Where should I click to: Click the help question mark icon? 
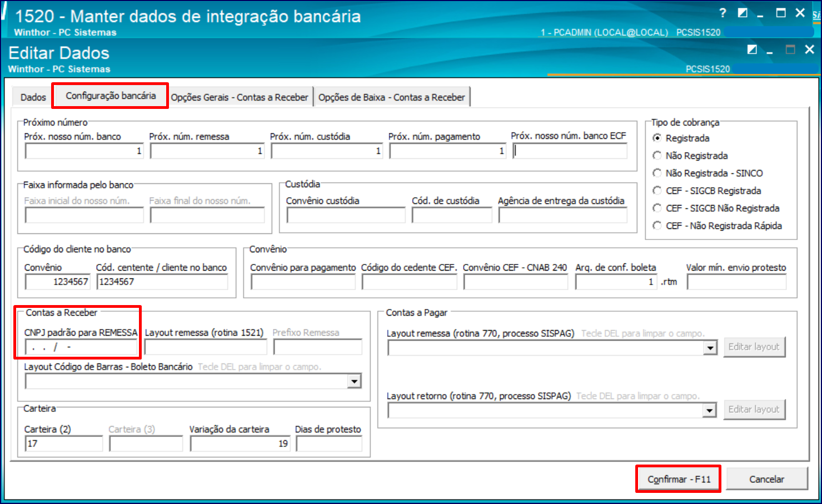click(x=721, y=13)
